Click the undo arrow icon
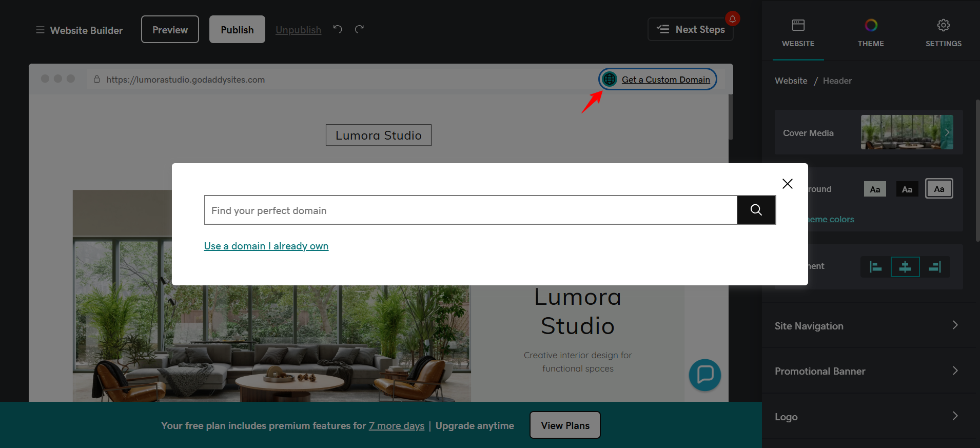 click(338, 29)
